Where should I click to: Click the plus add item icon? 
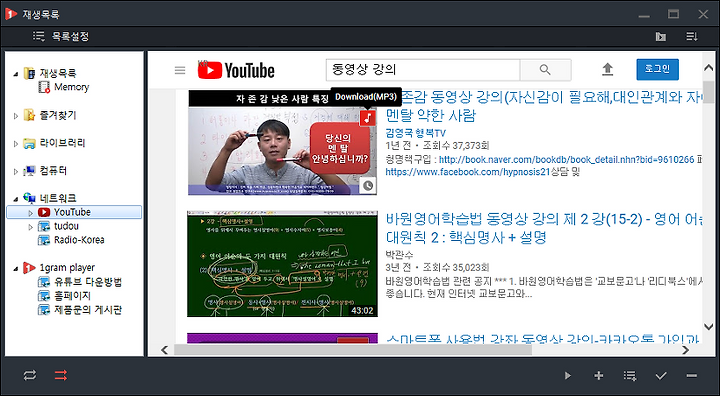pos(598,376)
